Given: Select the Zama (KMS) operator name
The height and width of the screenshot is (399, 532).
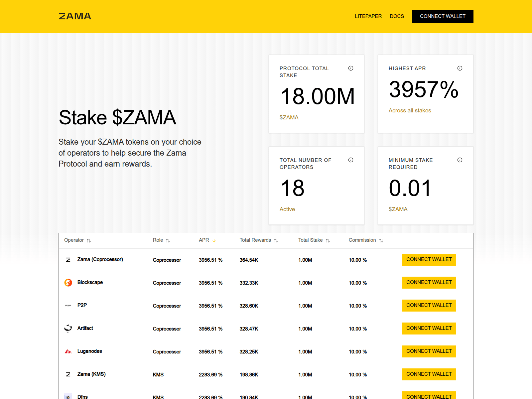Looking at the screenshot, I should 91,374.
